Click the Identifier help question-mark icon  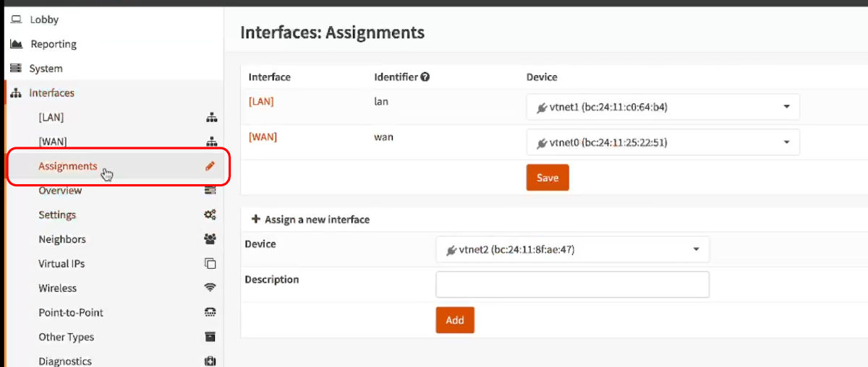click(425, 77)
